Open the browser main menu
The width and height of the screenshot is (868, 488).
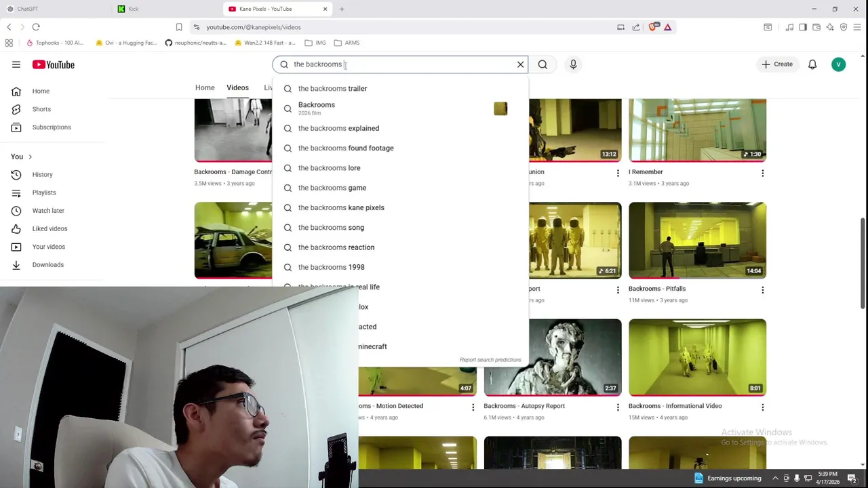coord(857,27)
